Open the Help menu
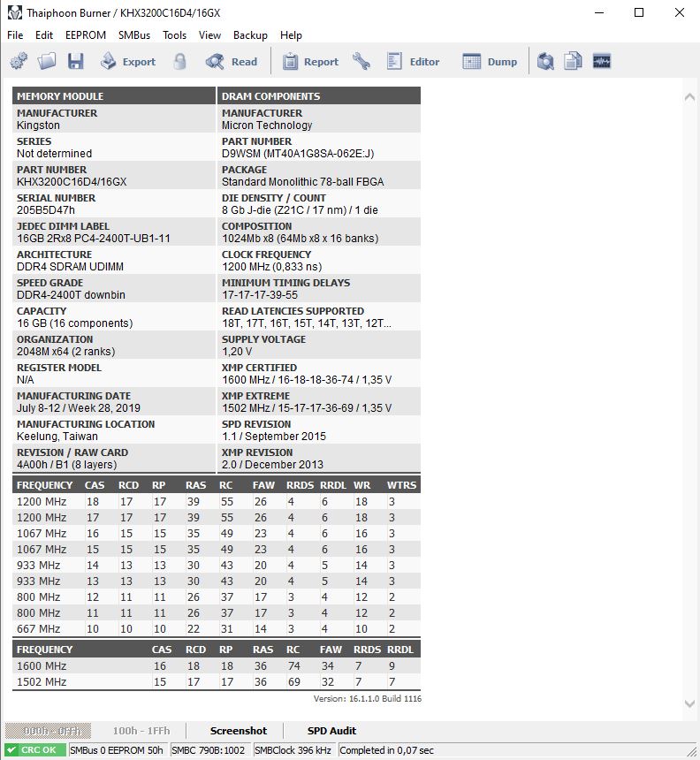The width and height of the screenshot is (700, 760). coord(291,35)
